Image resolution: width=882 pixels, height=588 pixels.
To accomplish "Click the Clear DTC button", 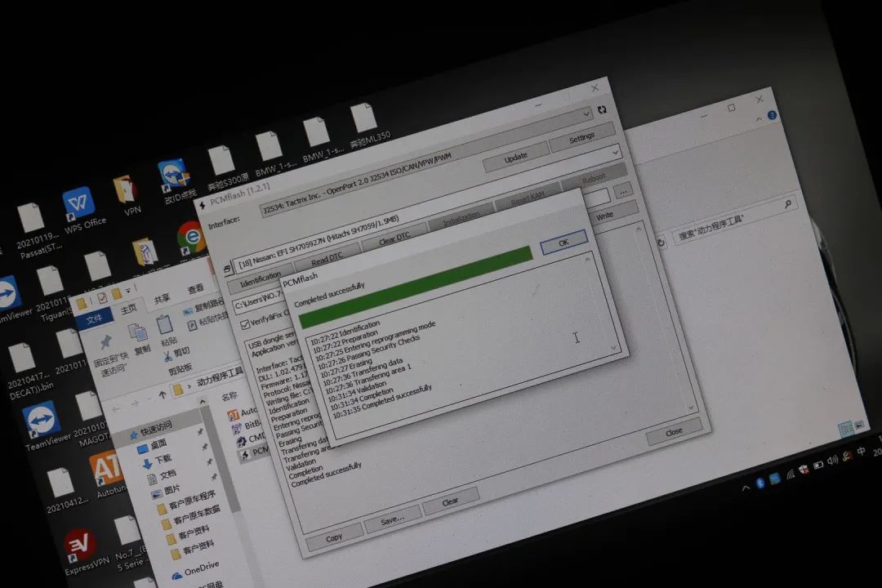I will coord(394,239).
